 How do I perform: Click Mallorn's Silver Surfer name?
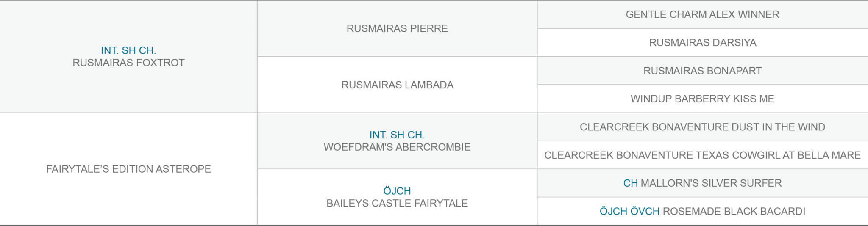click(711, 183)
